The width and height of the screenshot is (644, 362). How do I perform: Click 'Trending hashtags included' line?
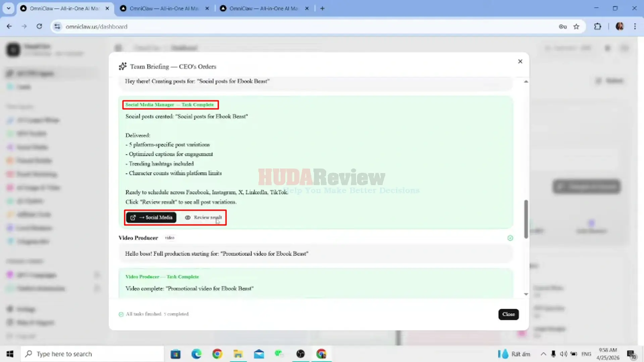[x=160, y=164]
